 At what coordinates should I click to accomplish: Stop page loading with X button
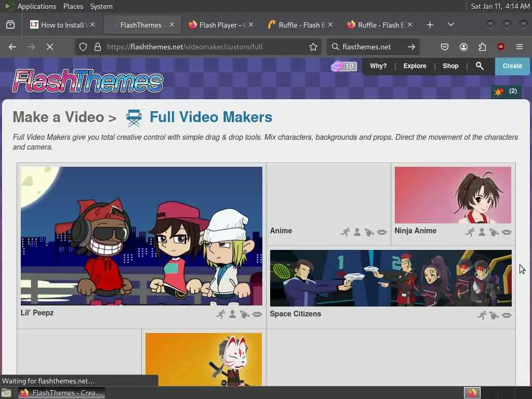tap(50, 47)
